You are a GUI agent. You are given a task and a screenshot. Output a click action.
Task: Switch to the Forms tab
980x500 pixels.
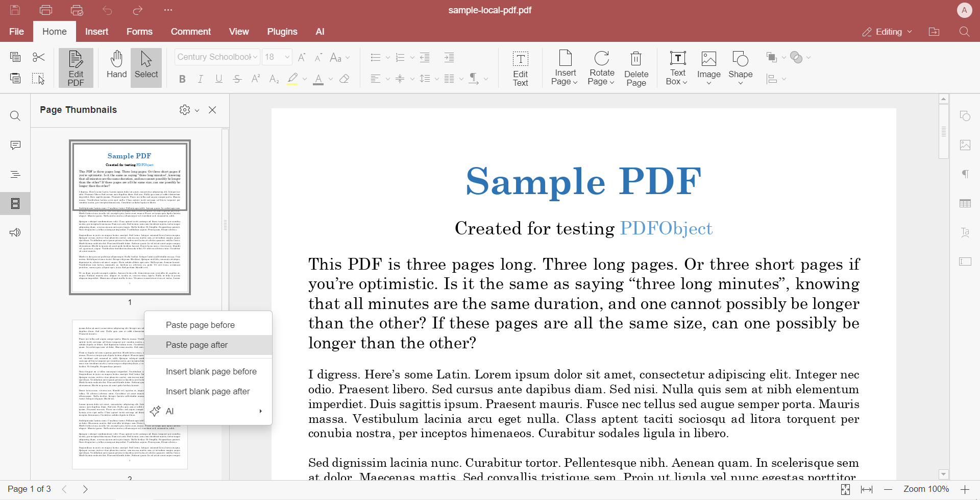coord(139,32)
